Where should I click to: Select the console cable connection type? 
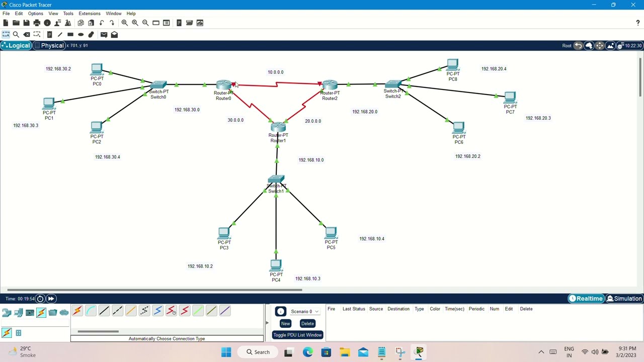tap(91, 311)
